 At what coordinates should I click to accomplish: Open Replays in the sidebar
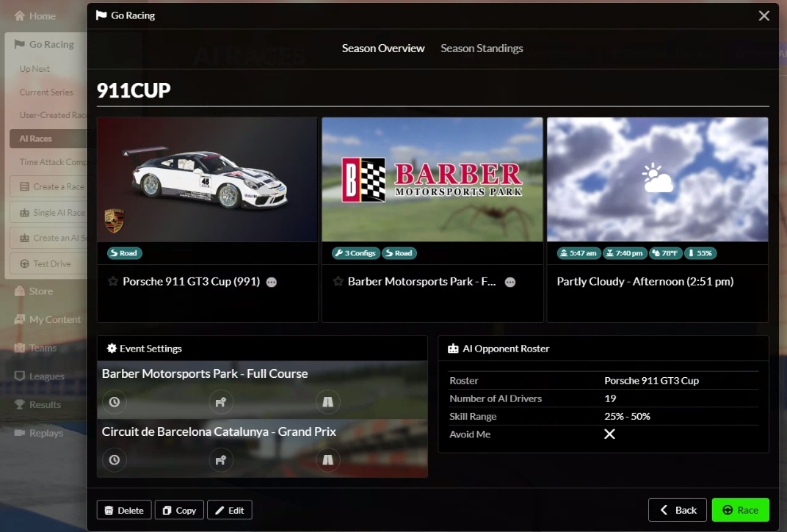(x=39, y=433)
